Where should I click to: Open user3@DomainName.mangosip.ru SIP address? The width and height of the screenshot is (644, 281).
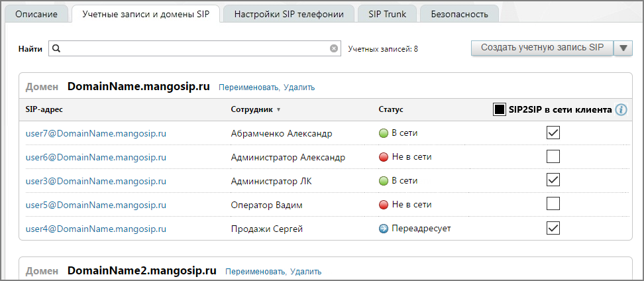click(95, 181)
